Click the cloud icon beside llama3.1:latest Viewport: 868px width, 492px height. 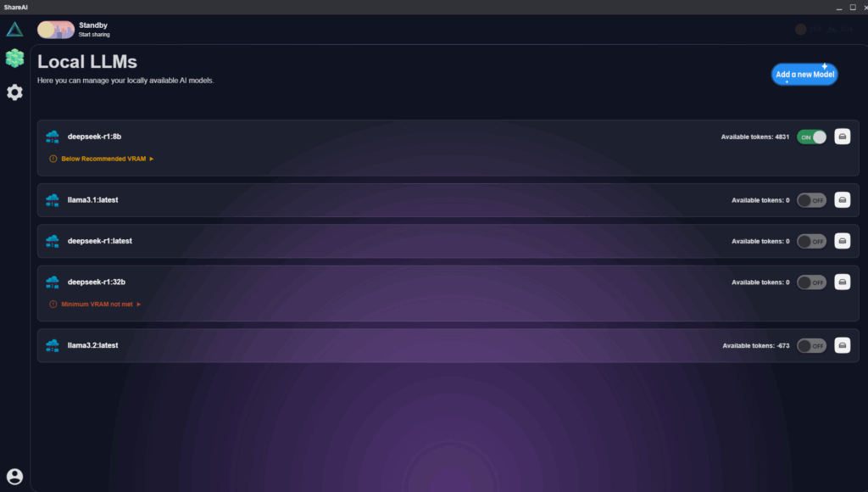tap(53, 200)
